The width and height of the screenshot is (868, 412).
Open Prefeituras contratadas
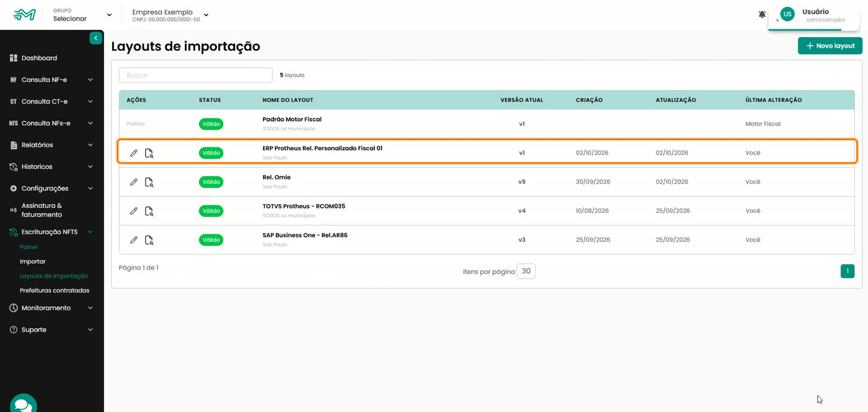[x=55, y=290]
